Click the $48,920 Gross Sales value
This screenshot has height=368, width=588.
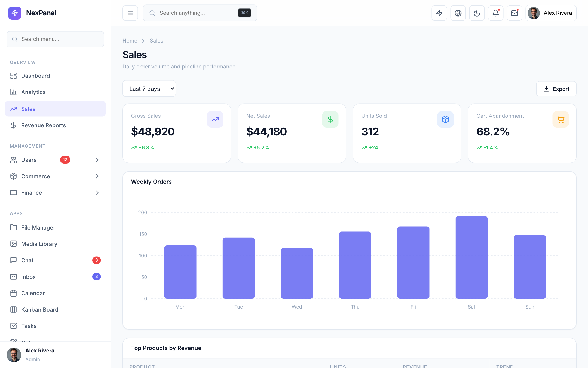(x=153, y=132)
